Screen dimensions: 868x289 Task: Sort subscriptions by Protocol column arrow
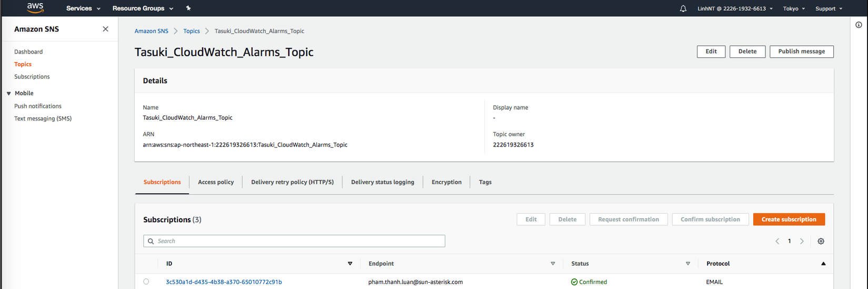(823, 264)
